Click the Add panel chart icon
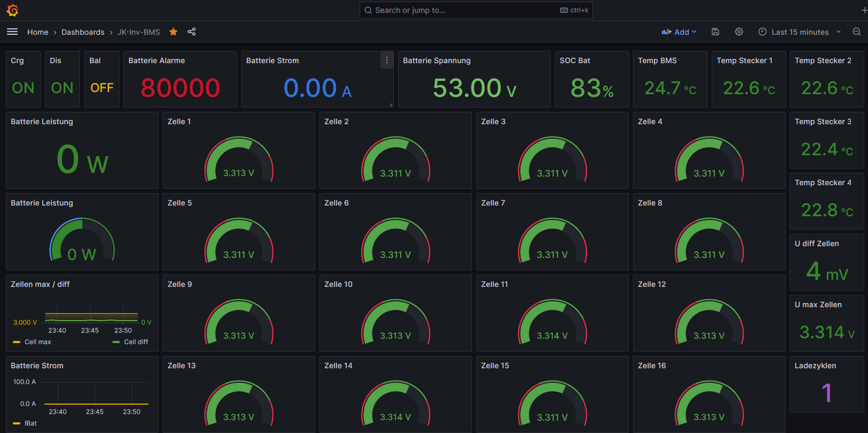This screenshot has height=433, width=868. 666,32
